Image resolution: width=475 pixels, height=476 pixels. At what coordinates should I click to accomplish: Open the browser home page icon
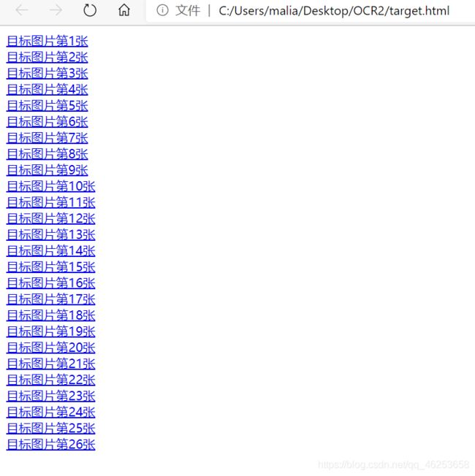(x=124, y=10)
